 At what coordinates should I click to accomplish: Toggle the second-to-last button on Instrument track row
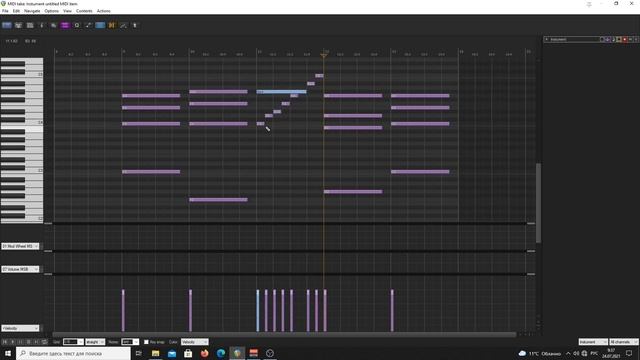click(631, 39)
